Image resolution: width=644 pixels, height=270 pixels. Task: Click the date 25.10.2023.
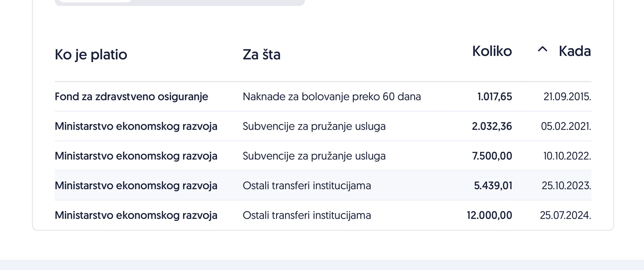566,186
